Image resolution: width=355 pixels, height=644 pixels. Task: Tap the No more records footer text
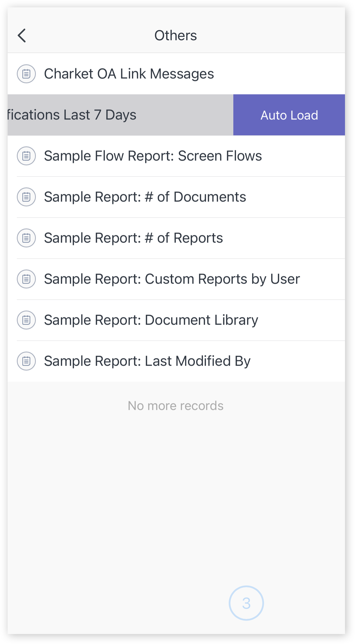(176, 406)
